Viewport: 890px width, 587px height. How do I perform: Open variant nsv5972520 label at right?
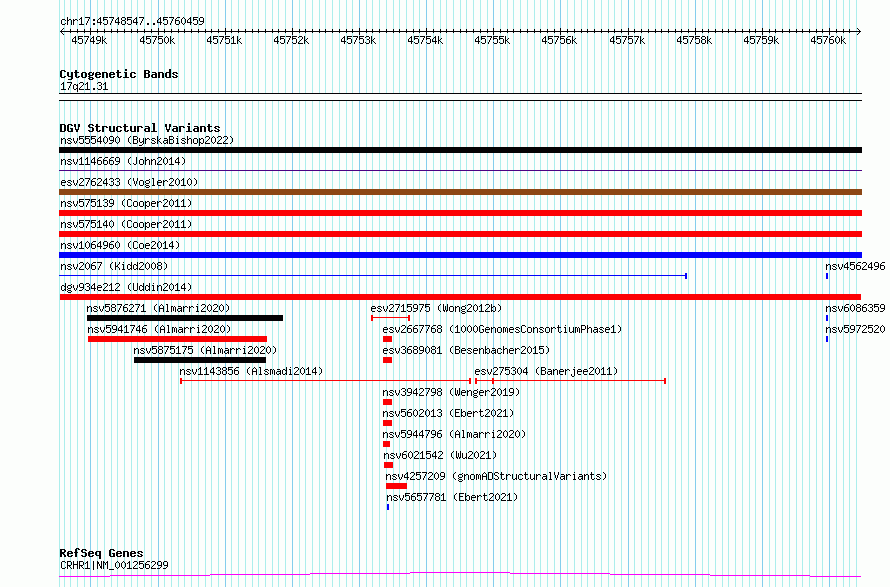pos(855,329)
